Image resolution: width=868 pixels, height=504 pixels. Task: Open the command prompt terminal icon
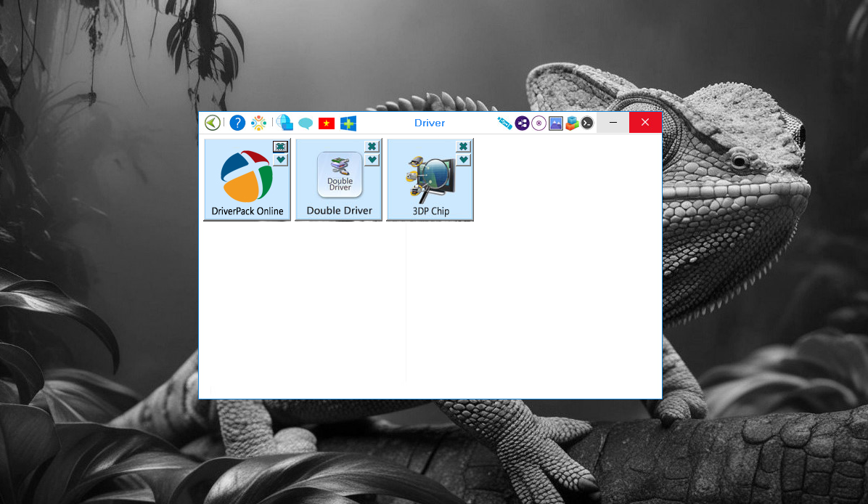point(587,123)
